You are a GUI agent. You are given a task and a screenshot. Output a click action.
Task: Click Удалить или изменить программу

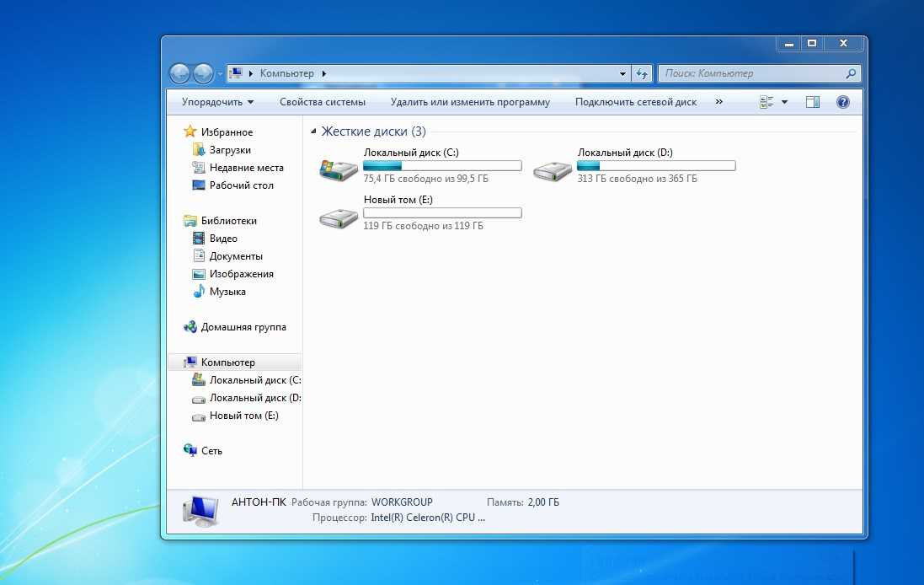point(470,102)
